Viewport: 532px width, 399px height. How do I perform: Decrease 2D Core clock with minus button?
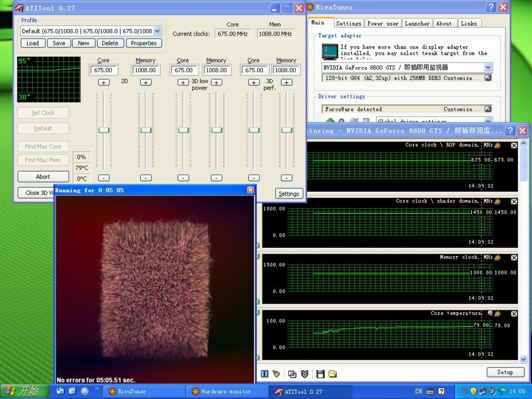point(104,178)
